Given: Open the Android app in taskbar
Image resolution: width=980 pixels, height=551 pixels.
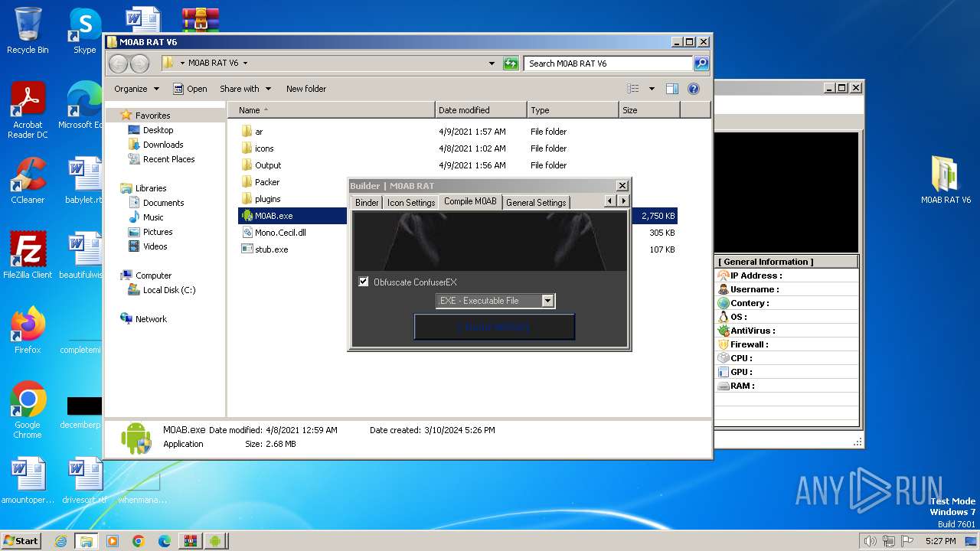Looking at the screenshot, I should point(216,541).
